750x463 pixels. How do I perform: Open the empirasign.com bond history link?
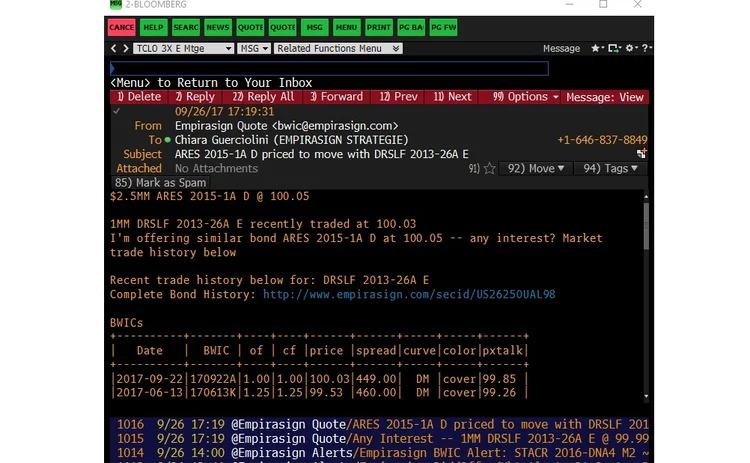[x=409, y=294]
